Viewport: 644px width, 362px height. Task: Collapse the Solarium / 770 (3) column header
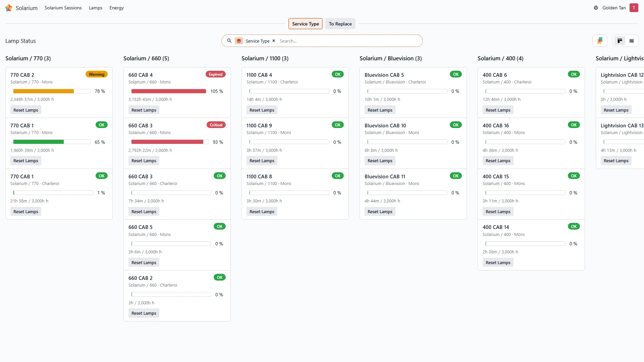pyautogui.click(x=28, y=58)
